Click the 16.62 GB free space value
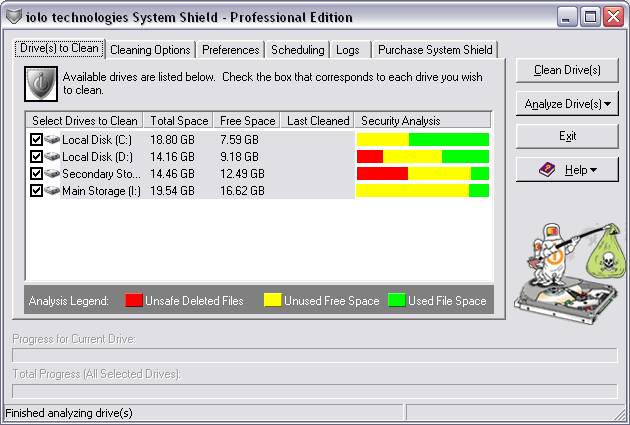Screen dimensions: 630x425 pos(242,191)
